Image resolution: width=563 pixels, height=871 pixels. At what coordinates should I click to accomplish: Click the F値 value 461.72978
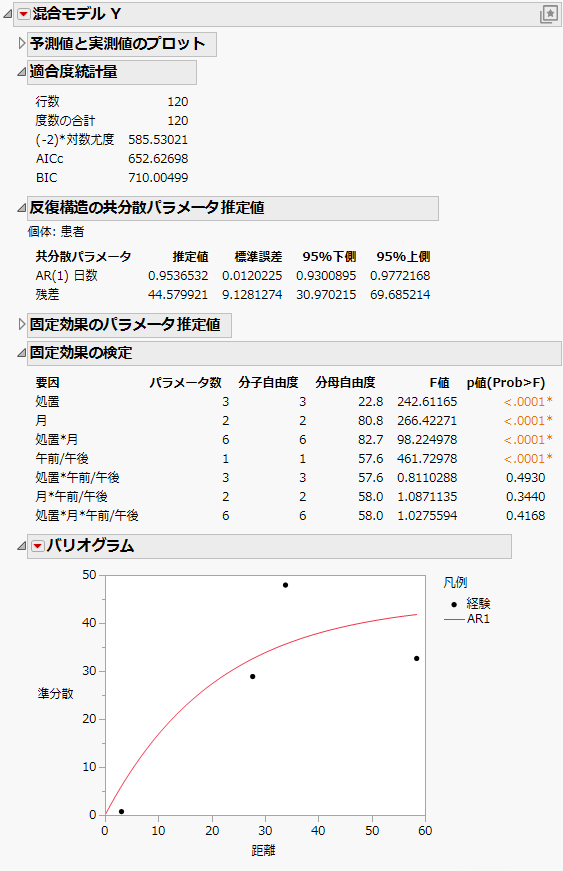point(428,459)
